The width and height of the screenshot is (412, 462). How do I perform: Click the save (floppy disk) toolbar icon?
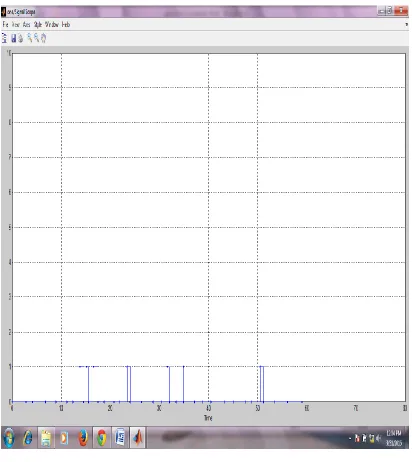tap(13, 38)
